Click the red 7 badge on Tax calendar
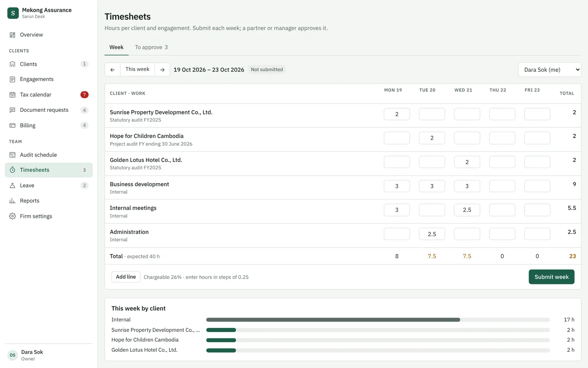 (x=85, y=95)
